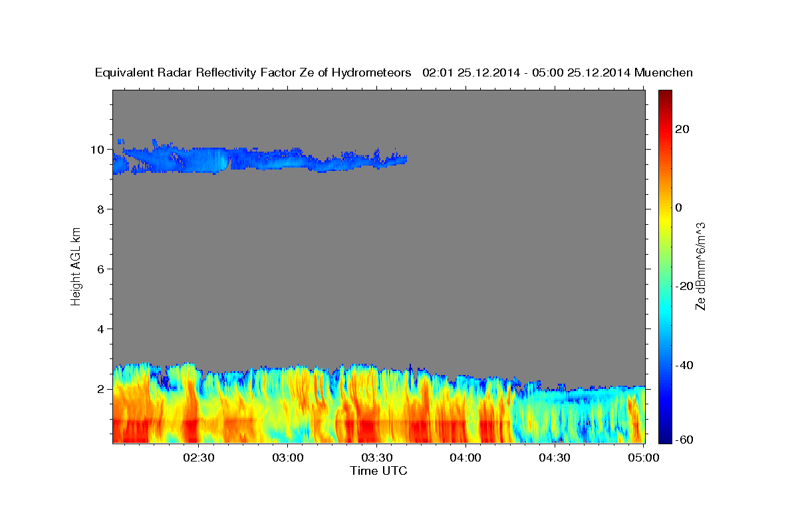Click colorbar tick value '0'
Viewport: 798px width, 532px height.
[679, 207]
